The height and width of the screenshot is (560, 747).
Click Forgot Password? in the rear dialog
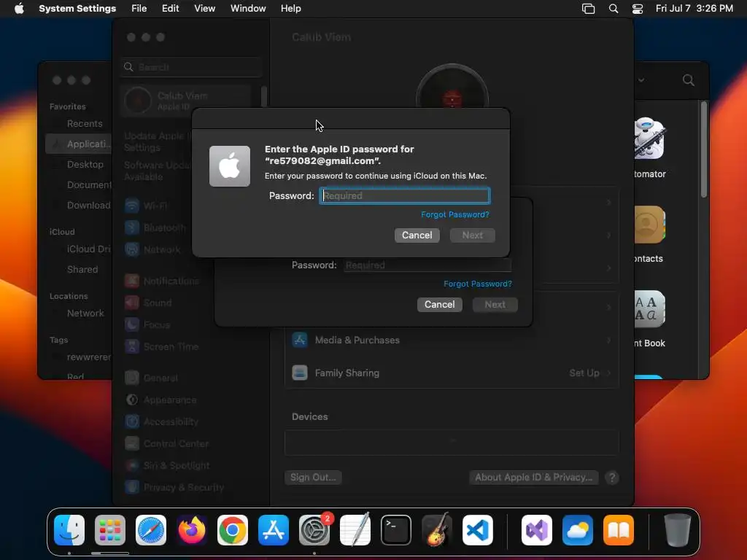(478, 284)
